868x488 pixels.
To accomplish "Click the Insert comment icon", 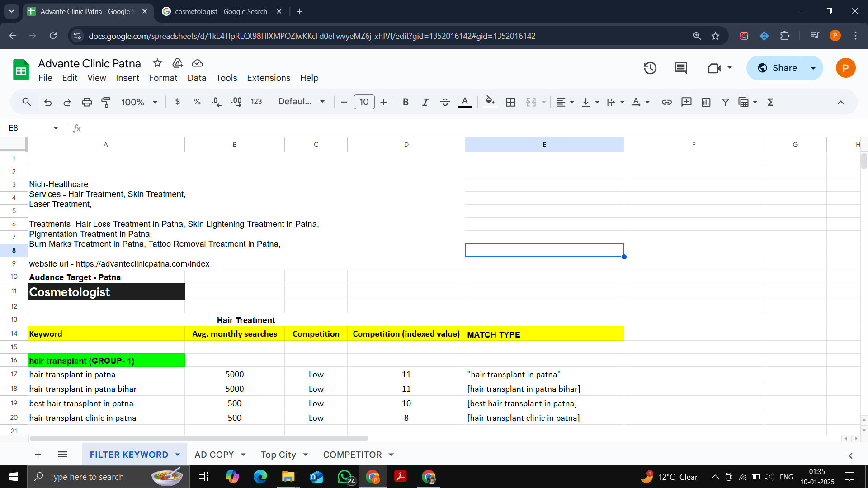I will tap(686, 102).
